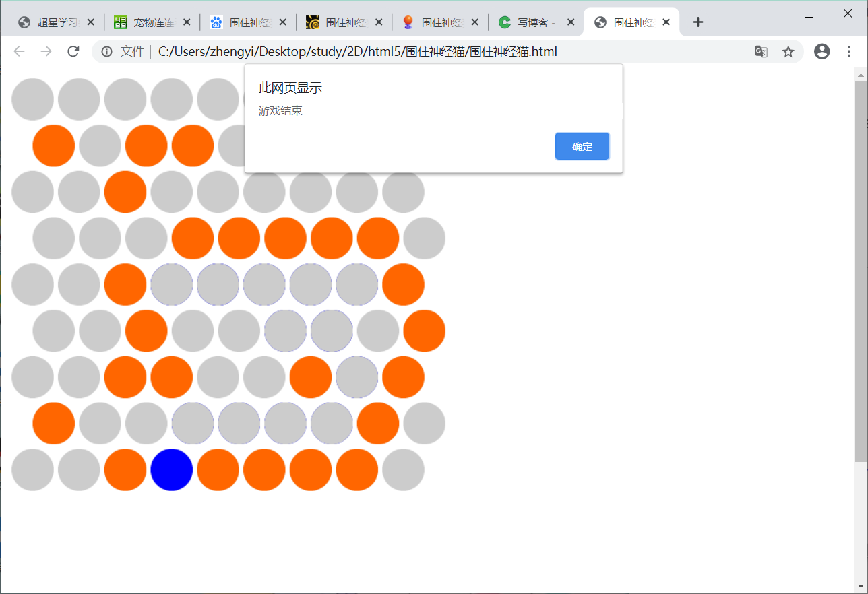Click the blue cat circle
The height and width of the screenshot is (594, 868).
172,469
